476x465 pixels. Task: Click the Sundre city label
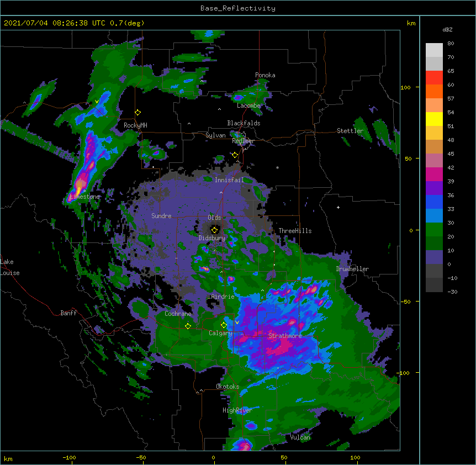click(161, 216)
